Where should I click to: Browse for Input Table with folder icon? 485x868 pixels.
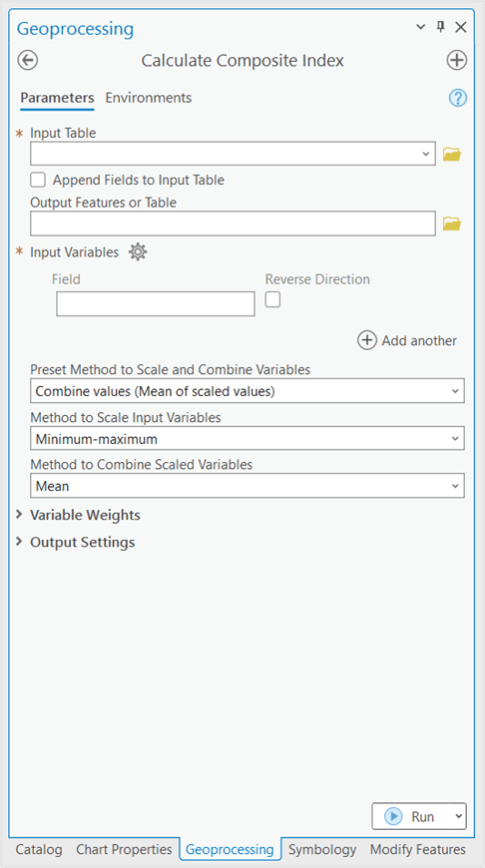(452, 154)
